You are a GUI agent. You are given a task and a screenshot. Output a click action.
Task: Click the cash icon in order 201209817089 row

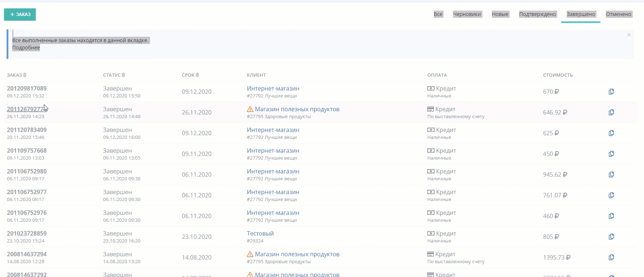point(431,88)
